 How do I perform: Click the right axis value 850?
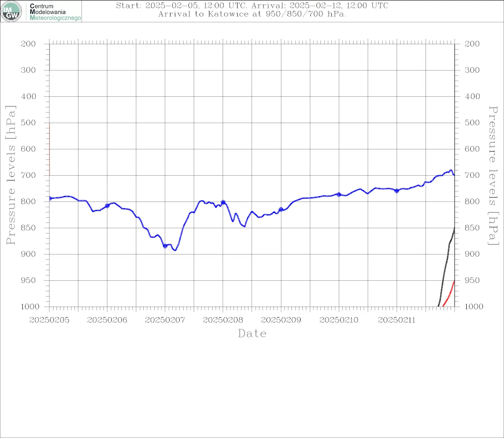click(472, 228)
